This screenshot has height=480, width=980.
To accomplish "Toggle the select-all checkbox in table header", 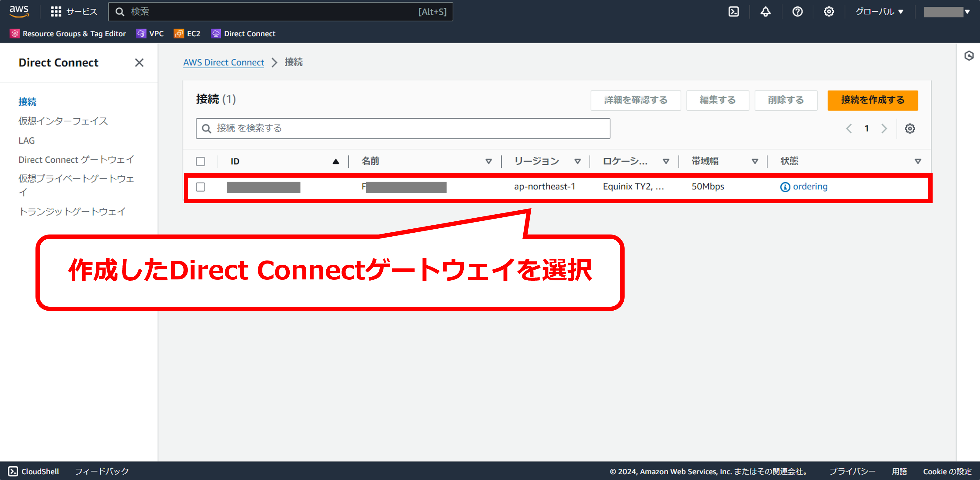I will click(x=200, y=161).
